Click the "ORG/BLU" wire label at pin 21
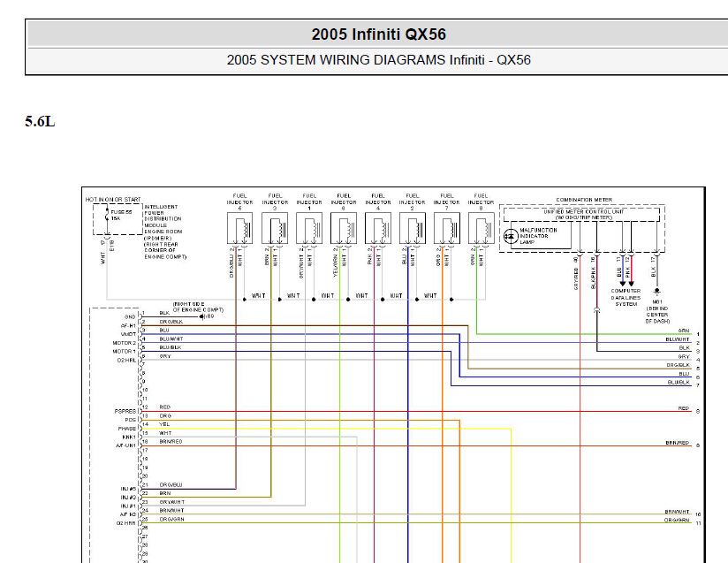Viewport: 728px width, 563px height. point(171,484)
